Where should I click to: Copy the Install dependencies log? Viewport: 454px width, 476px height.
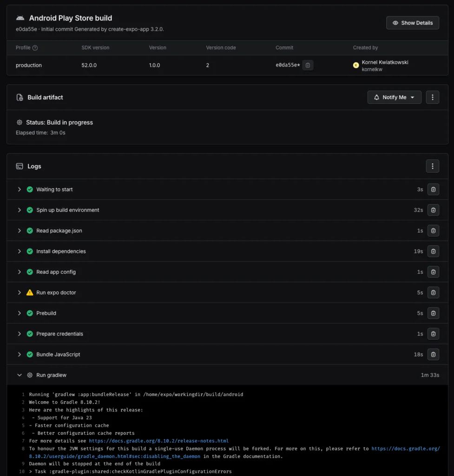pyautogui.click(x=433, y=251)
